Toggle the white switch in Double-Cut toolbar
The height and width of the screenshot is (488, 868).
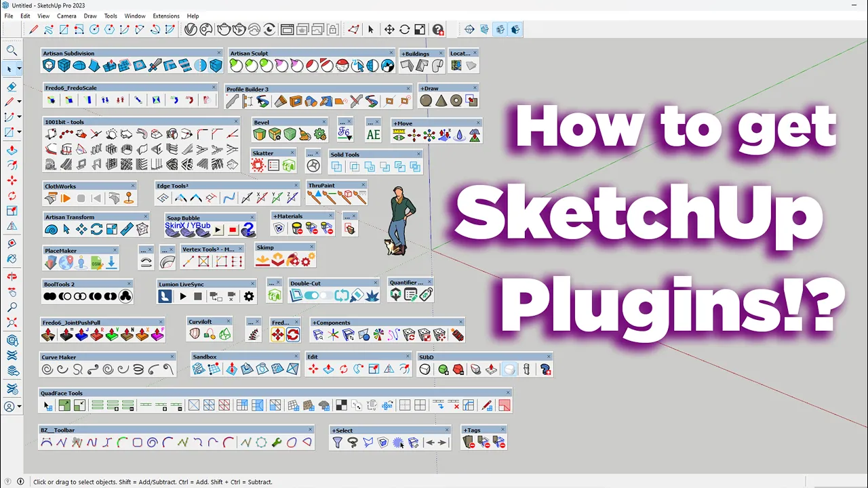point(325,295)
